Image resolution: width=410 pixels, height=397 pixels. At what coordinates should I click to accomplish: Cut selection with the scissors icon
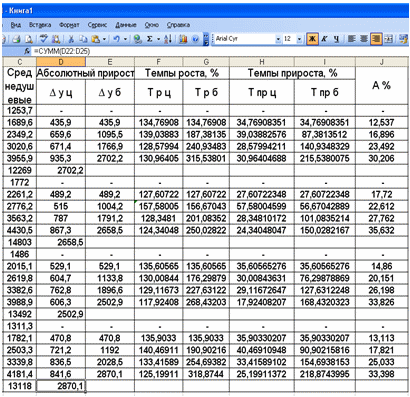71,39
